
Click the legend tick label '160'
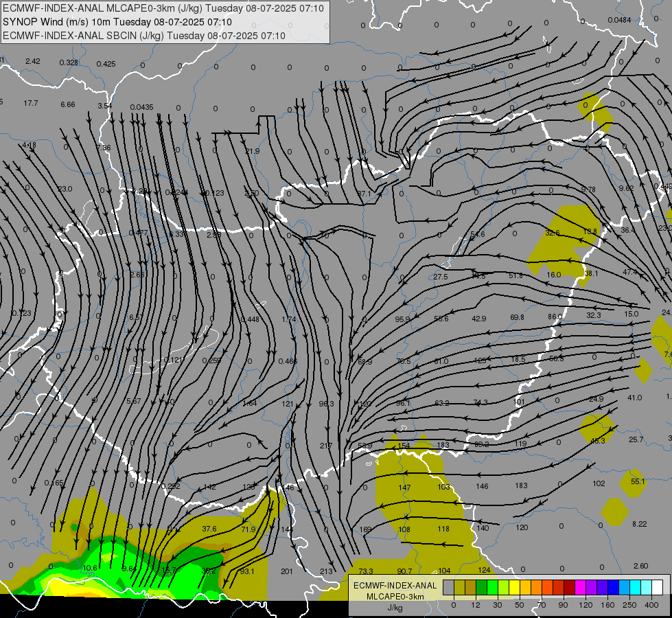(607, 605)
